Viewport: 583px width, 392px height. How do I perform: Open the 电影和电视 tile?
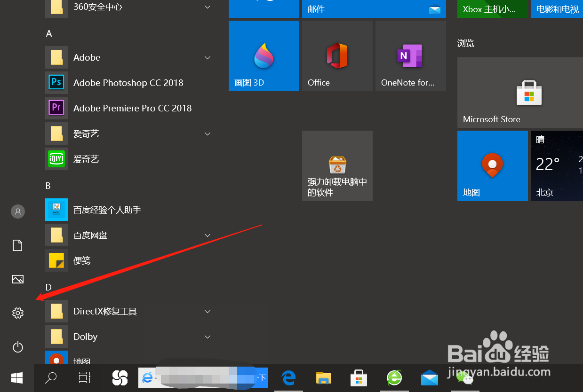point(557,9)
